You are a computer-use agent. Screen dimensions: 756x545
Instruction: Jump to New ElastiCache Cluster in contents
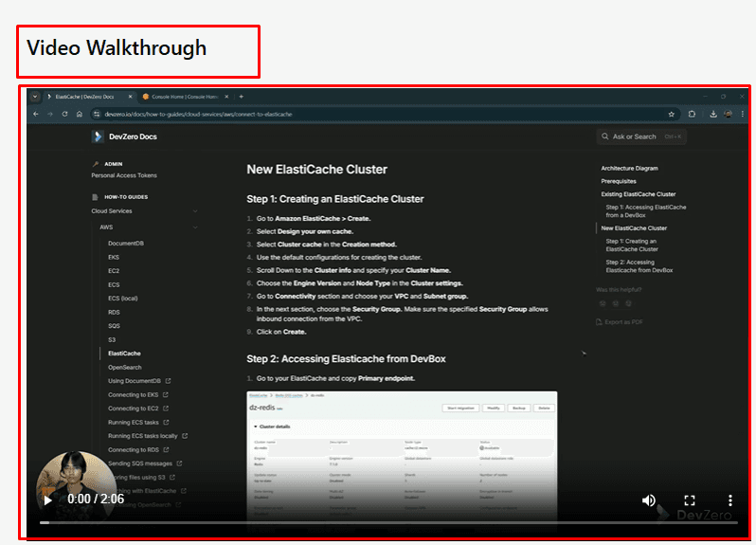tap(634, 228)
